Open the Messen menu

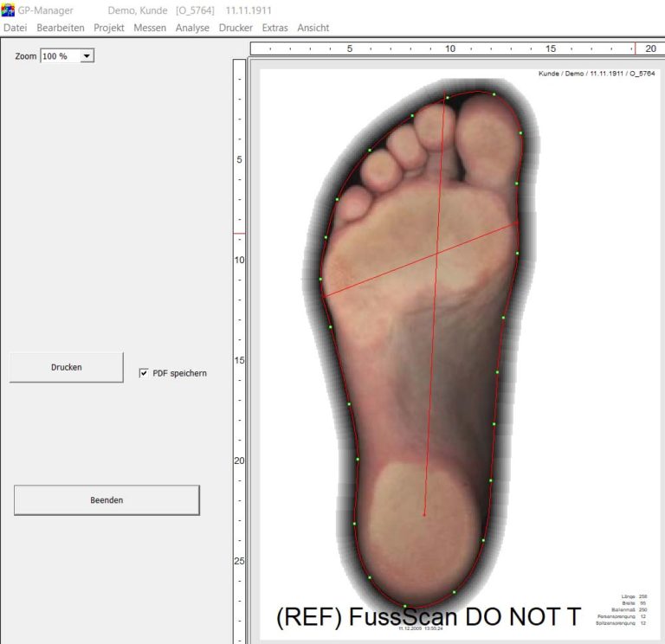tap(150, 28)
